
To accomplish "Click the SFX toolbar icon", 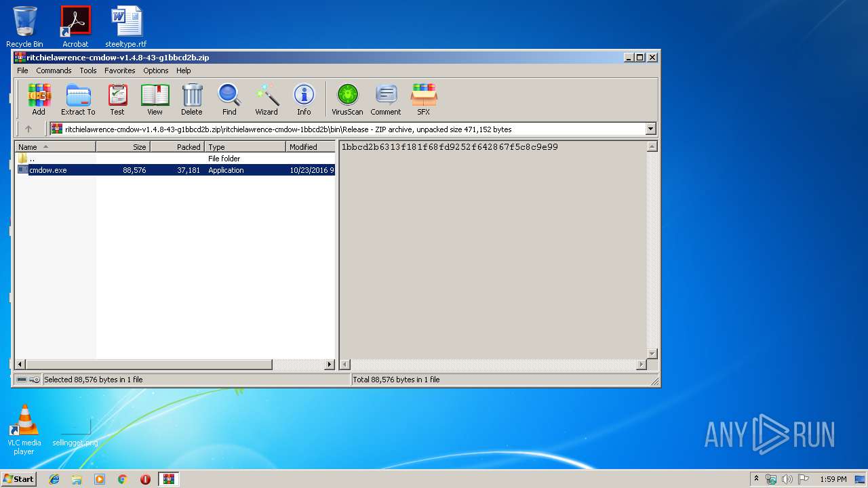I will pyautogui.click(x=424, y=99).
